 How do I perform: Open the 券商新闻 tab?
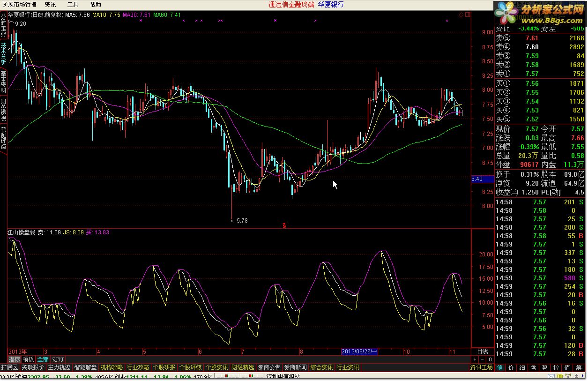pos(295,367)
